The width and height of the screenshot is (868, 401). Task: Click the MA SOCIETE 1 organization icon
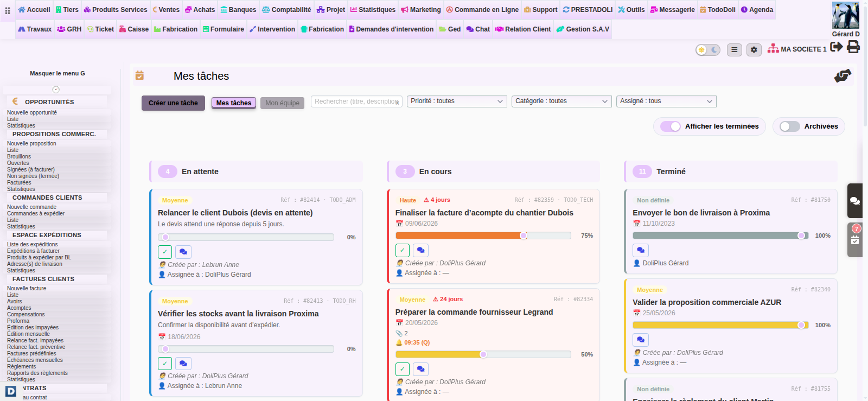773,49
